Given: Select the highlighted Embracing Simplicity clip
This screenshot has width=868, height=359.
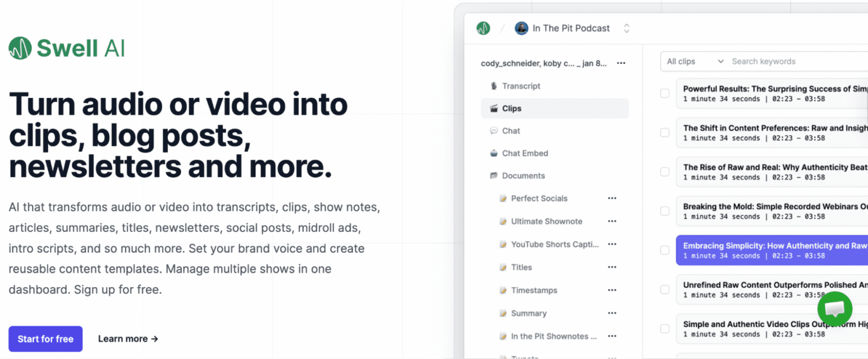Looking at the screenshot, I should pos(772,250).
